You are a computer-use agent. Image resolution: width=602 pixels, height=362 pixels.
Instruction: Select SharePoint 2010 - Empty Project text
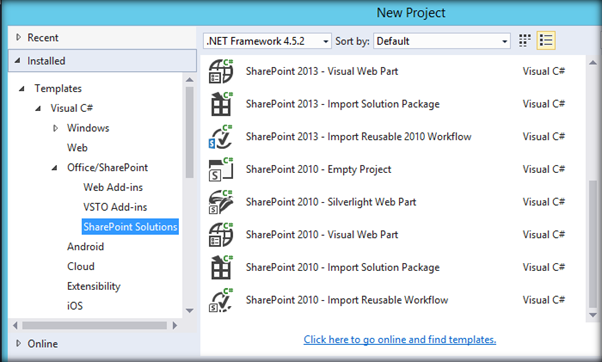[318, 169]
